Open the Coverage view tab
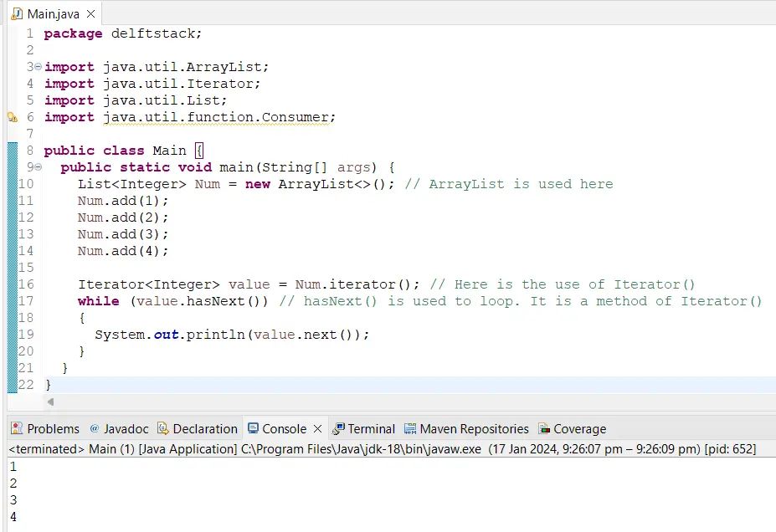776x532 pixels. (x=572, y=428)
